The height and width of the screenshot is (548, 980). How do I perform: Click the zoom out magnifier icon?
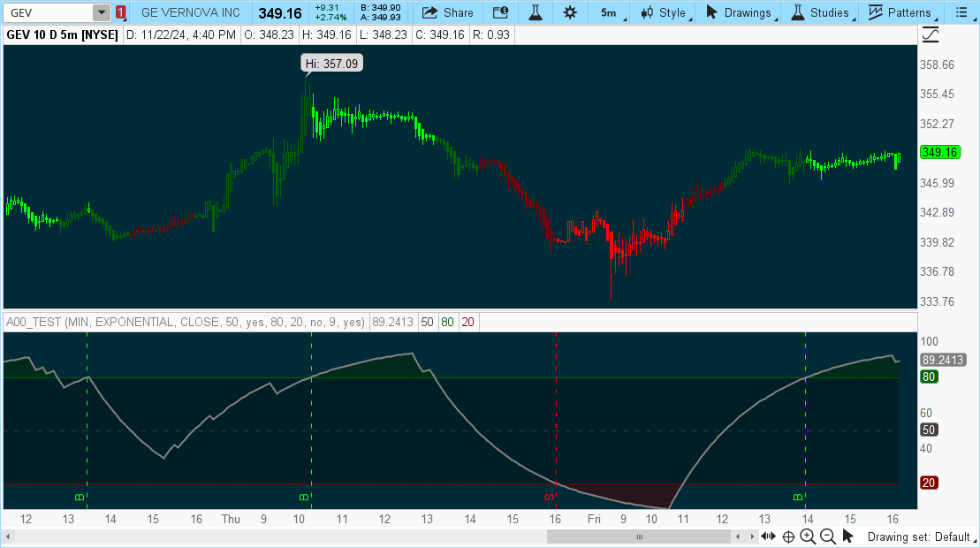coord(827,537)
